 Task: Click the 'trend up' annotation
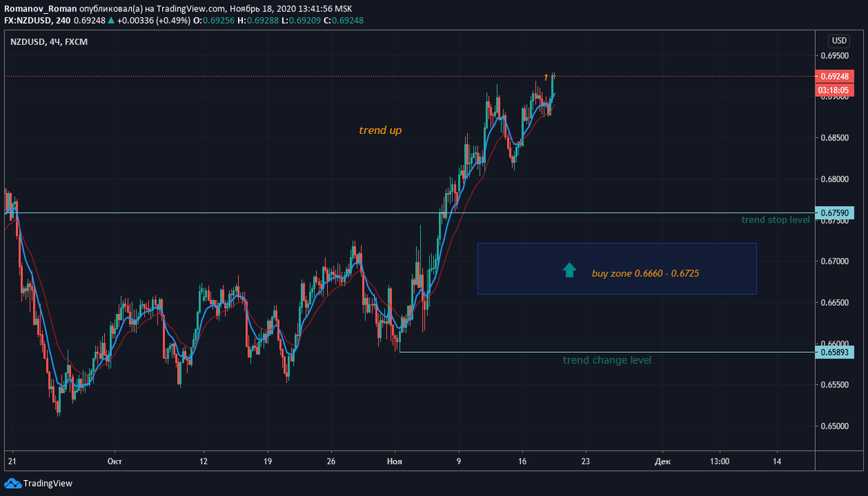[x=380, y=131]
